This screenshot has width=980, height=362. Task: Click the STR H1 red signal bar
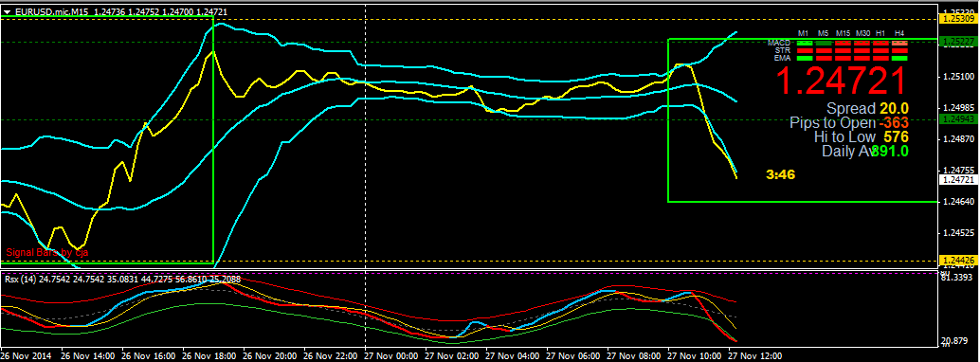881,50
